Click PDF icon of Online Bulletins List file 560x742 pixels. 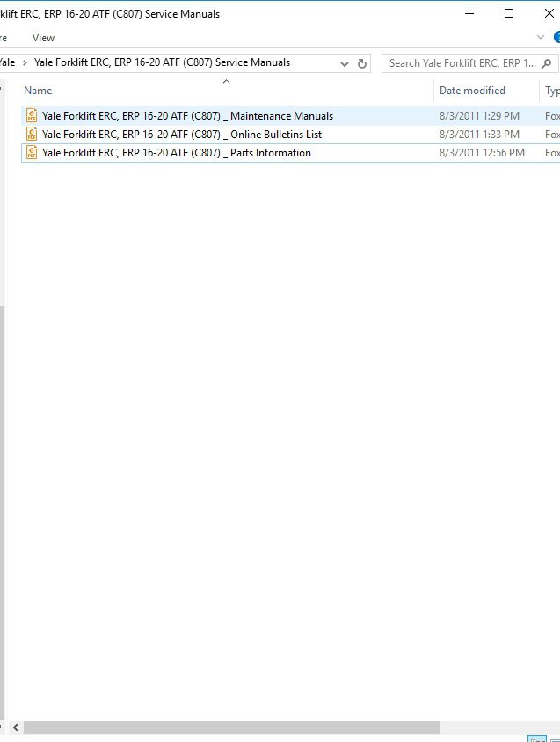coord(32,134)
